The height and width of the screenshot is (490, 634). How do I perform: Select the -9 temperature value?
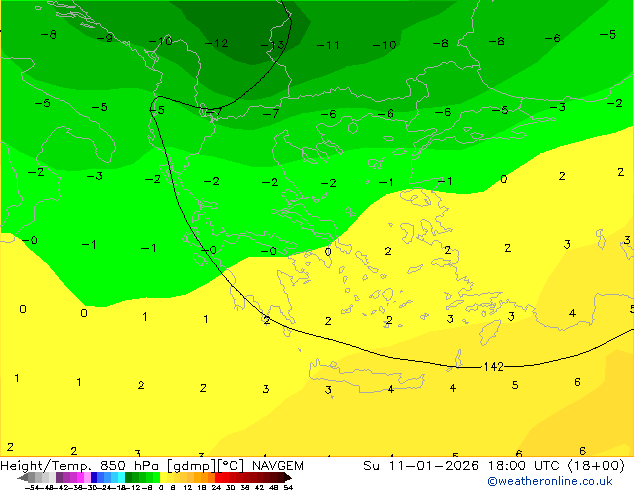(105, 38)
